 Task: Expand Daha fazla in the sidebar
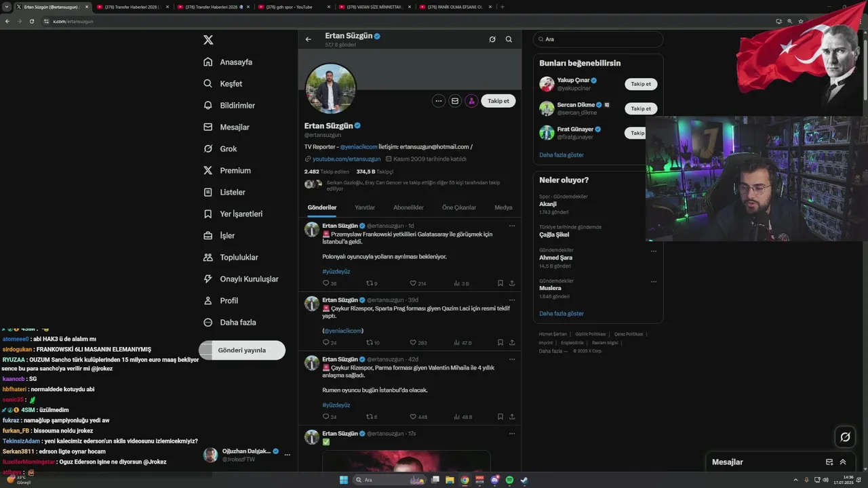pos(230,322)
